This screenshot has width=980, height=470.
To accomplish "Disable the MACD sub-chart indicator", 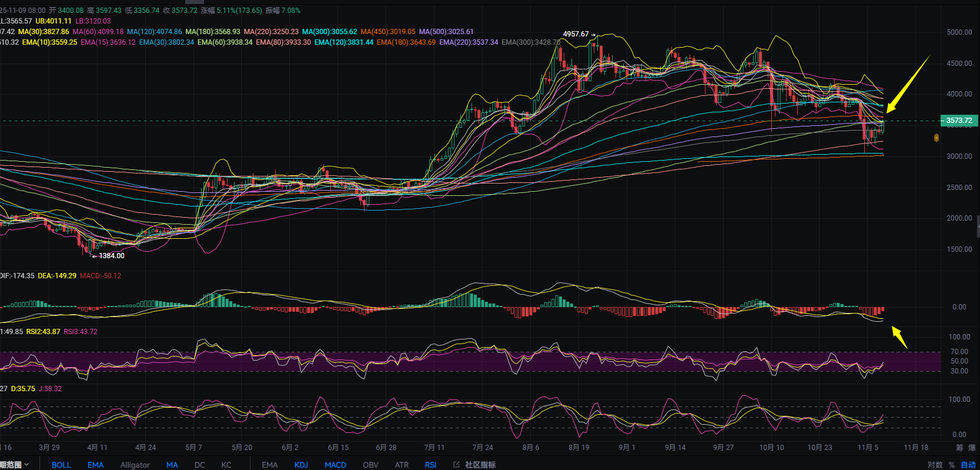I will (x=335, y=465).
